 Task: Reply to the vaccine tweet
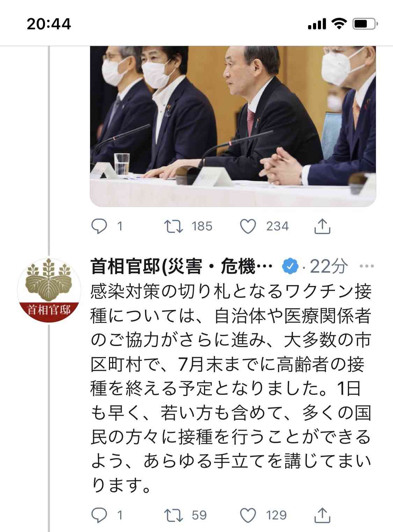pyautogui.click(x=99, y=515)
